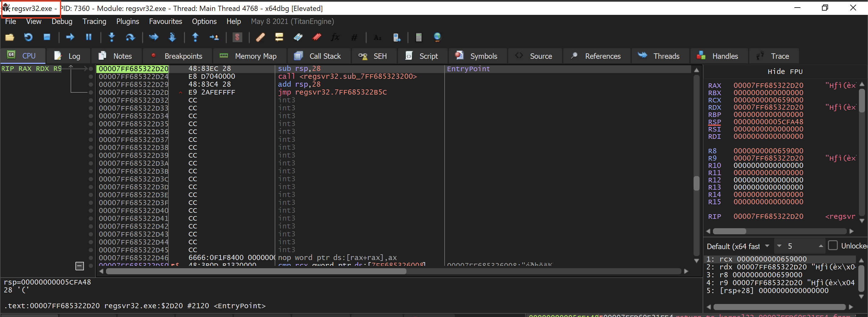The width and height of the screenshot is (868, 317).
Task: Click the EntryPoint comment in disassembly
Action: click(x=468, y=69)
